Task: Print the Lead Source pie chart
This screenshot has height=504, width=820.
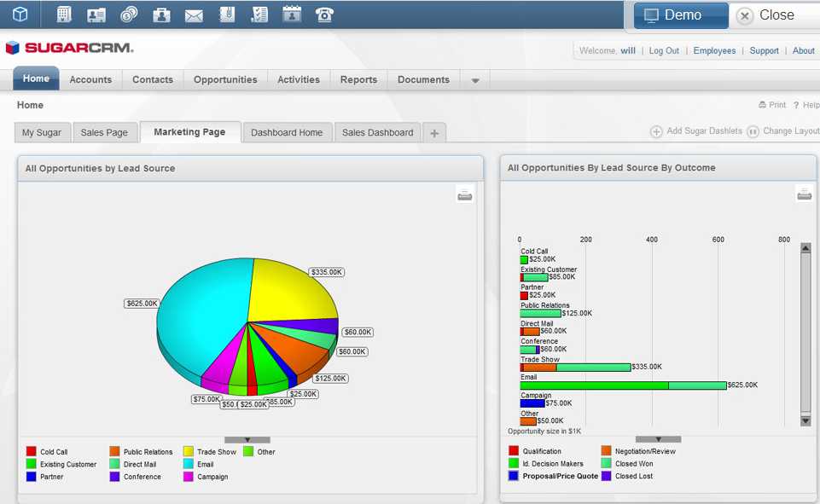Action: (464, 195)
